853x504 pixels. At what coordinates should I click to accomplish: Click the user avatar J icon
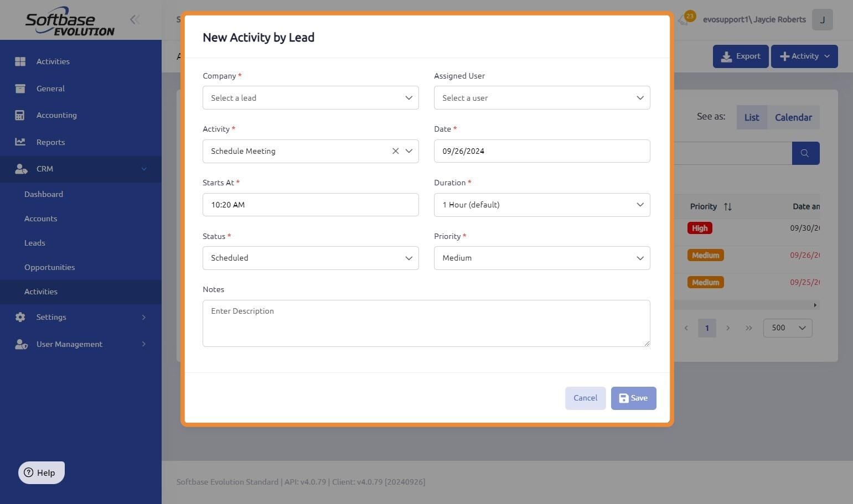823,20
